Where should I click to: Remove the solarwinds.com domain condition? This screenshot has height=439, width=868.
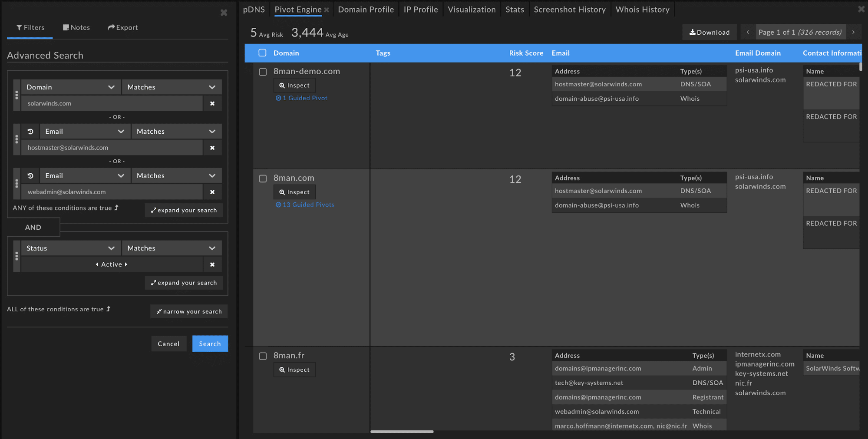(x=212, y=103)
